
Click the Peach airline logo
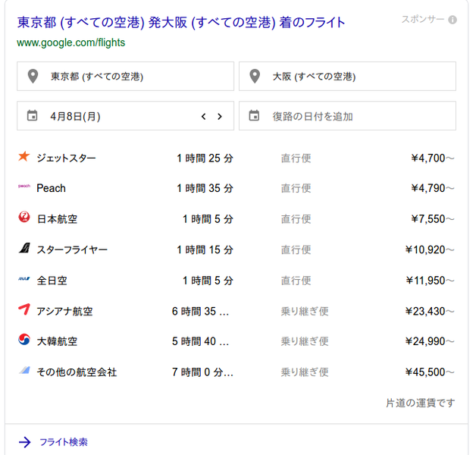[24, 186]
